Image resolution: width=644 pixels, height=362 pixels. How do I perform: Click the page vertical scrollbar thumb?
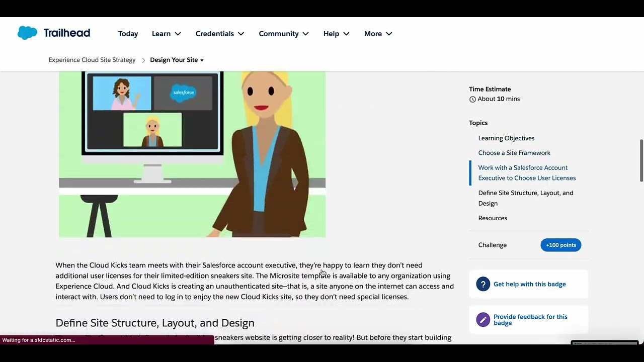(641, 161)
